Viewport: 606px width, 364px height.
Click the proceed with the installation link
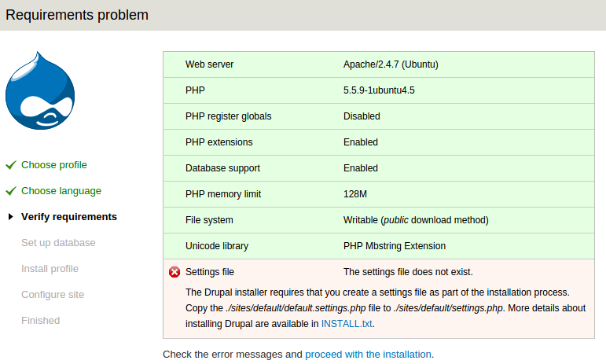point(368,355)
